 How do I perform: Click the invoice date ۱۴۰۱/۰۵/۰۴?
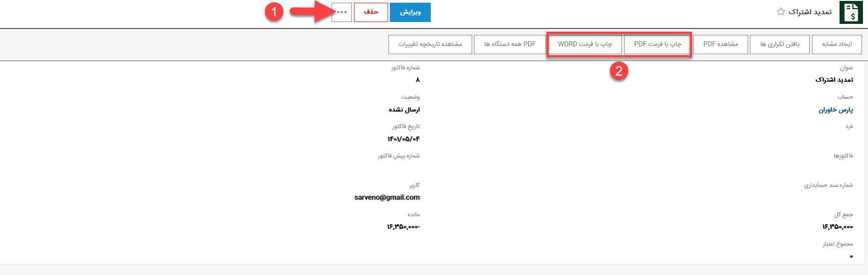click(403, 139)
